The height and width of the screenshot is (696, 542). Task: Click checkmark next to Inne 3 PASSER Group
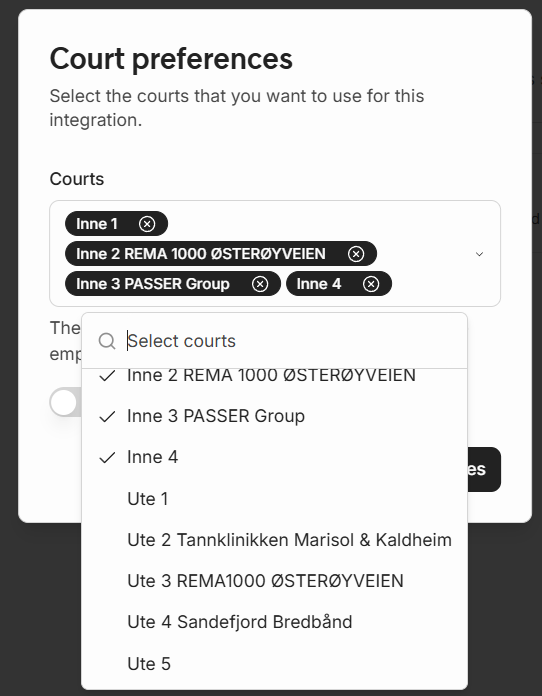tap(107, 417)
